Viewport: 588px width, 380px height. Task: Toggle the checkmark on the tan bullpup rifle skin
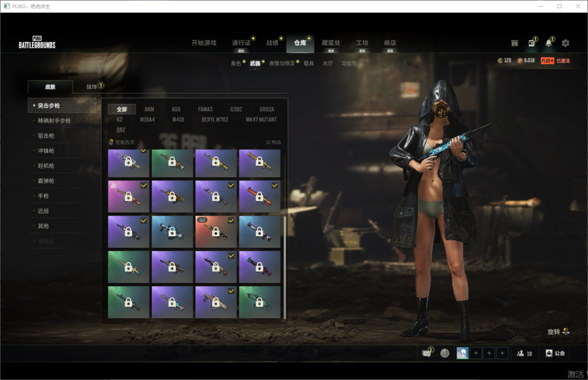point(231,291)
